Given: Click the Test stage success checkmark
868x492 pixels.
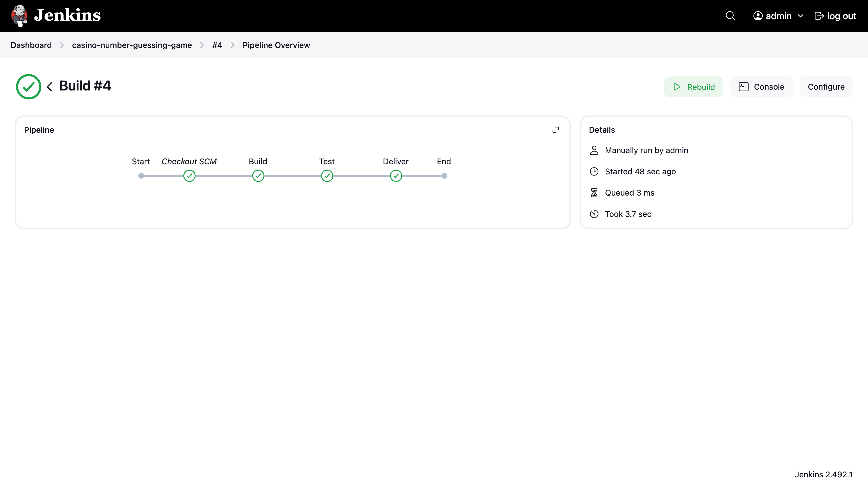Looking at the screenshot, I should [327, 175].
